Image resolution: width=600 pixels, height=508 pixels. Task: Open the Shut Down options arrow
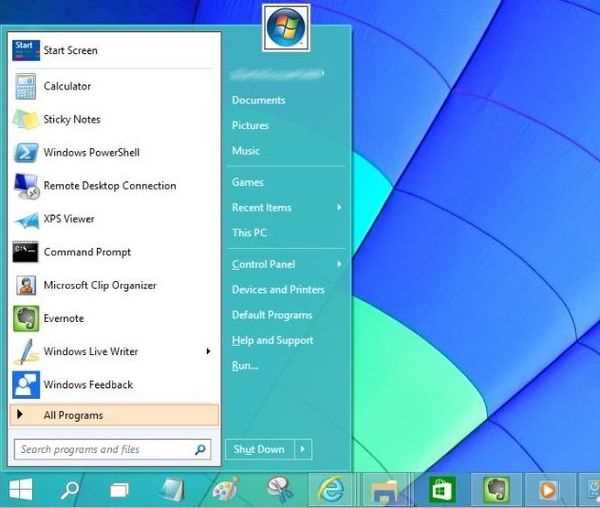(x=304, y=449)
